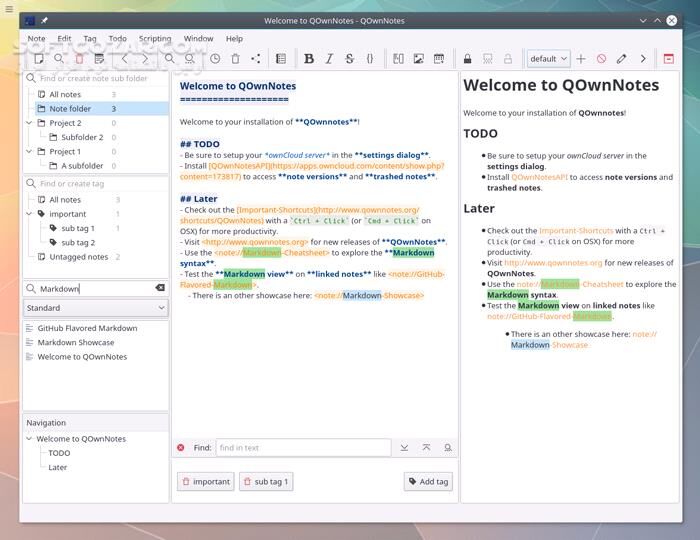The width and height of the screenshot is (700, 540).
Task: Jump to Later in Navigation panel
Action: (58, 467)
